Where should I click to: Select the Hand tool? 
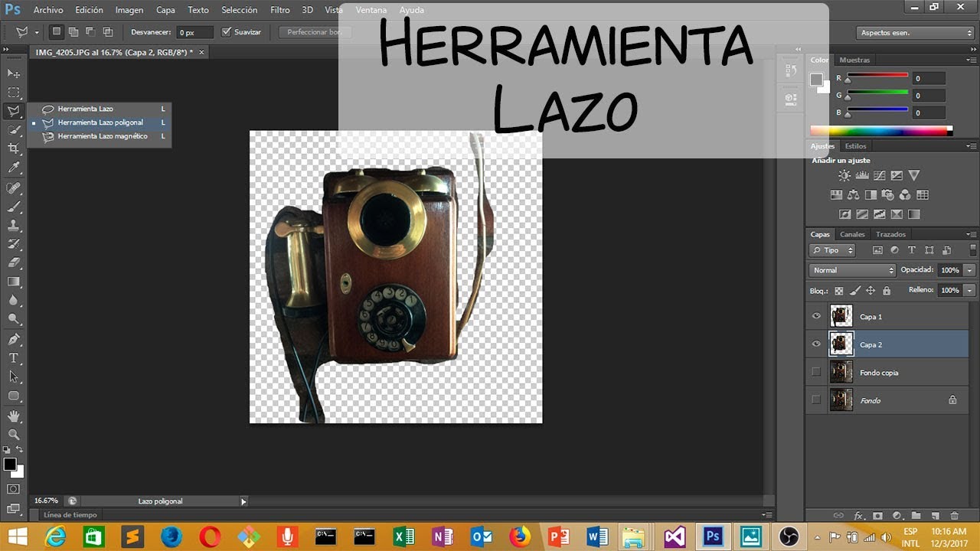click(14, 416)
